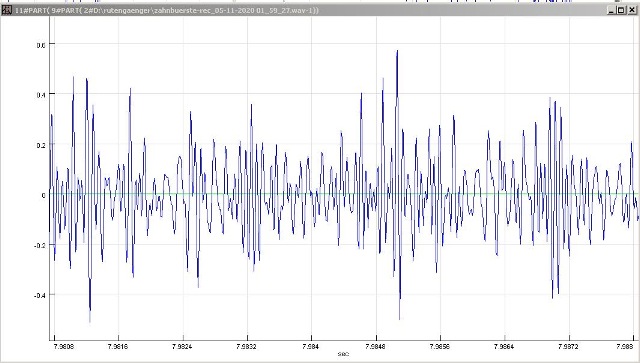Screen dimensions: 640x363
Task: Click the x-axis label 7.9848
Action: [x=376, y=347]
